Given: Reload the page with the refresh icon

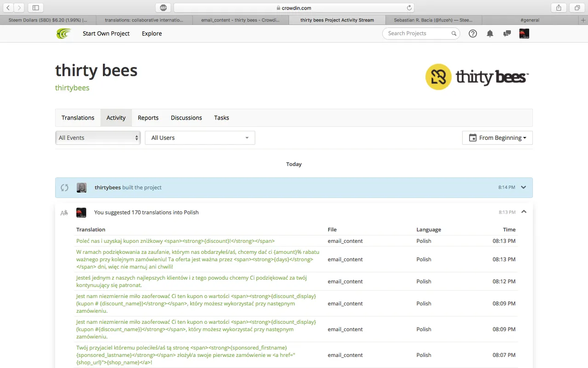Looking at the screenshot, I should coord(409,8).
